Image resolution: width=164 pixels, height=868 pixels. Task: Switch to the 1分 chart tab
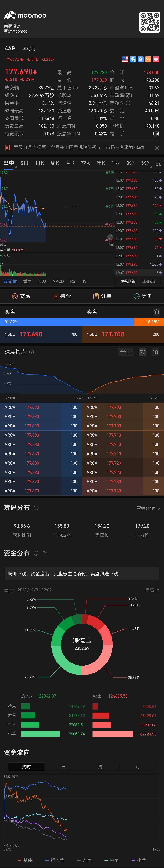116,163
